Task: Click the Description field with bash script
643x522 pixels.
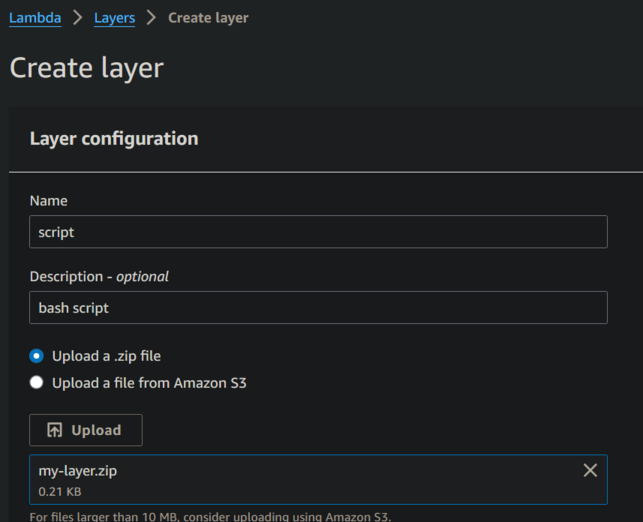Action: [x=318, y=308]
